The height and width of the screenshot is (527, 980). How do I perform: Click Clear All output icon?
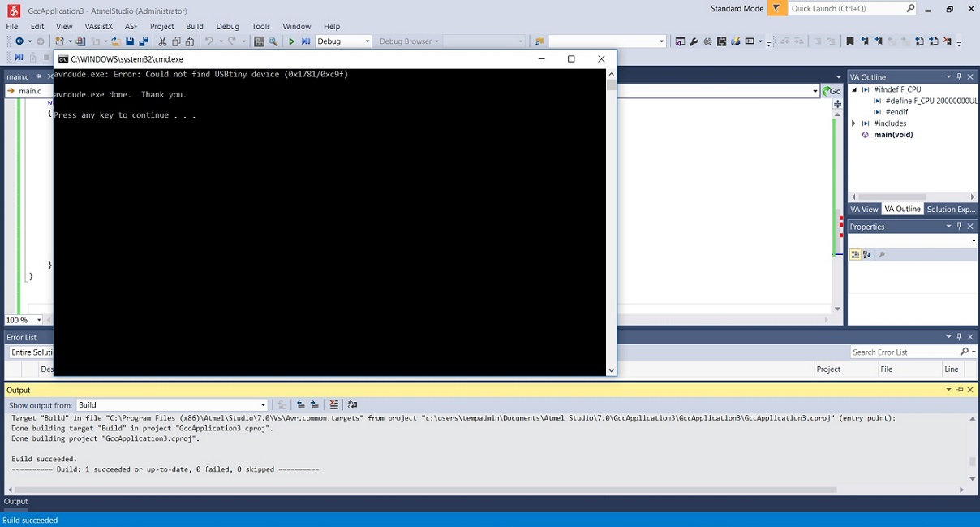pos(333,404)
